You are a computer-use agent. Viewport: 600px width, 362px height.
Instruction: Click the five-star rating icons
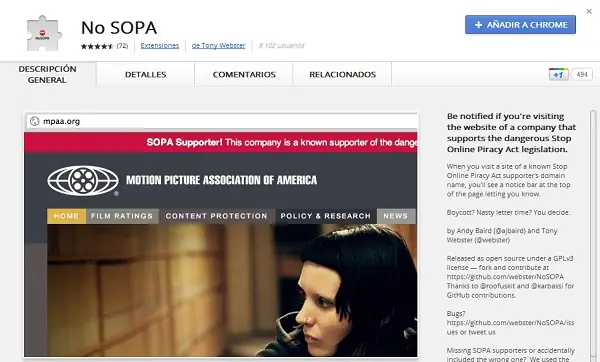coord(97,46)
